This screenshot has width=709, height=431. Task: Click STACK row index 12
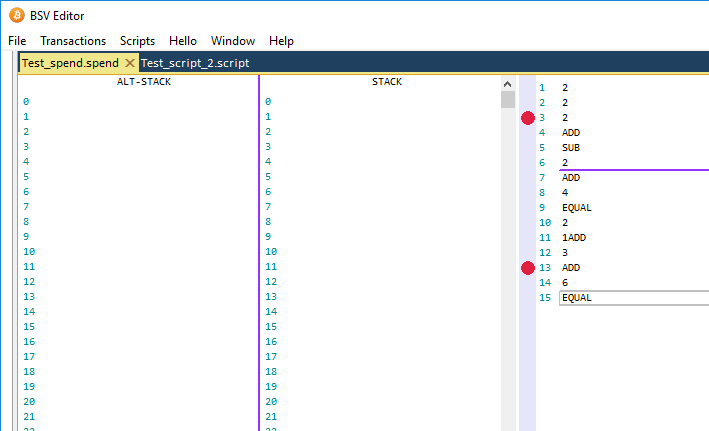(x=271, y=282)
